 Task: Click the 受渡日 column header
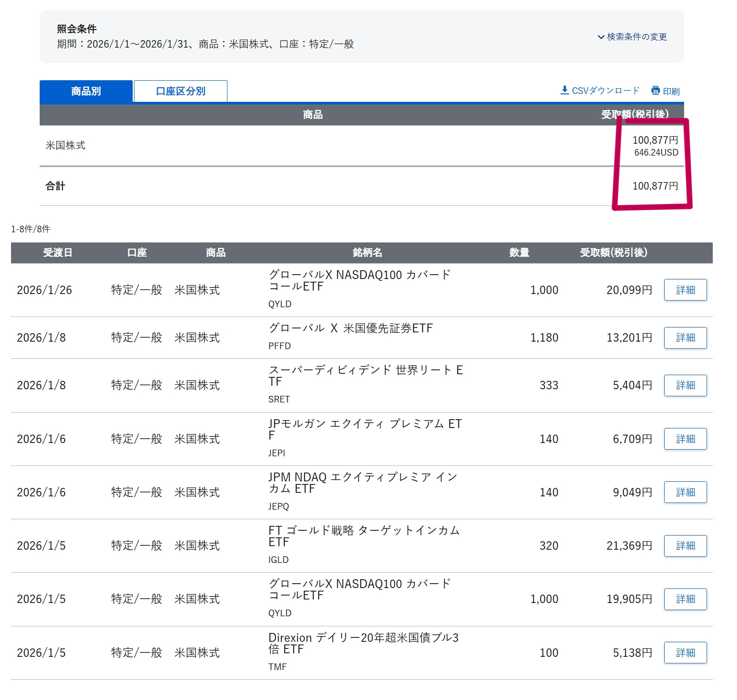pos(58,253)
